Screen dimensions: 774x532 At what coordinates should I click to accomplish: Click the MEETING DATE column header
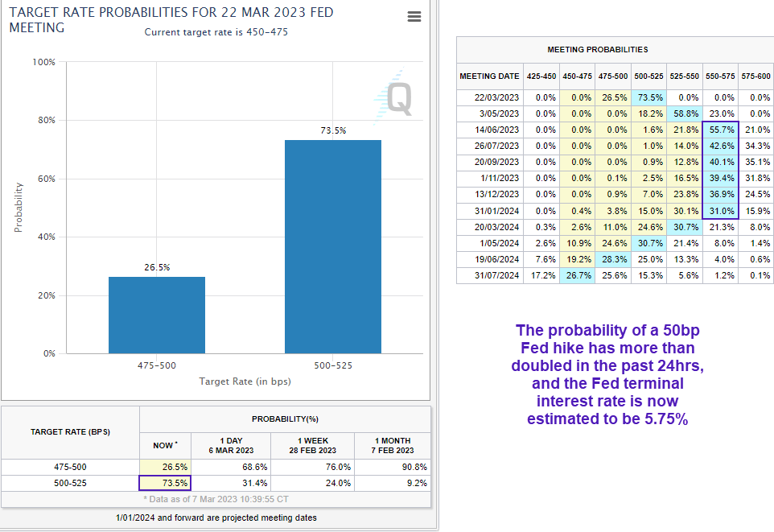pyautogui.click(x=490, y=76)
